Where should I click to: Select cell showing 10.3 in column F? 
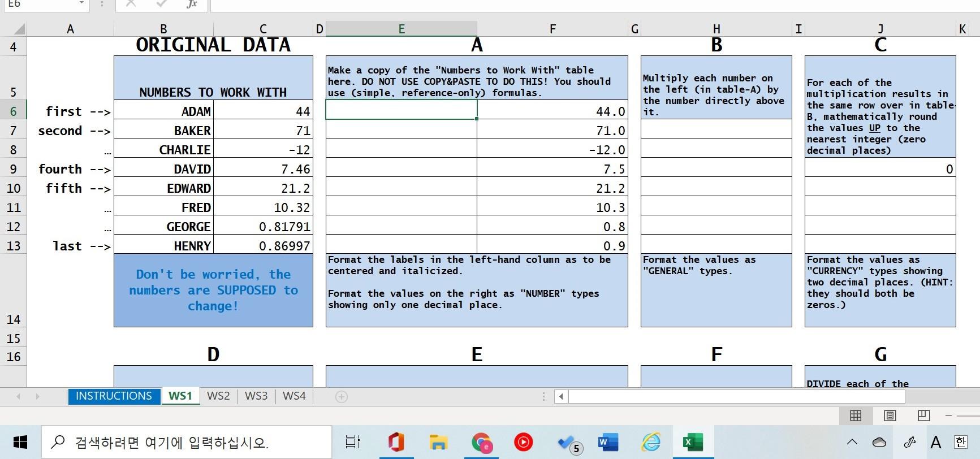(x=552, y=207)
